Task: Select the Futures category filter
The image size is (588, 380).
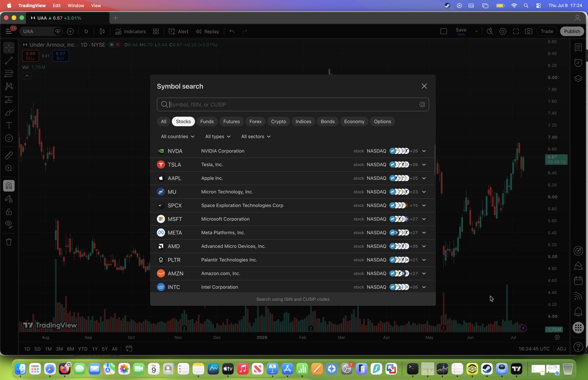Action: (232, 121)
